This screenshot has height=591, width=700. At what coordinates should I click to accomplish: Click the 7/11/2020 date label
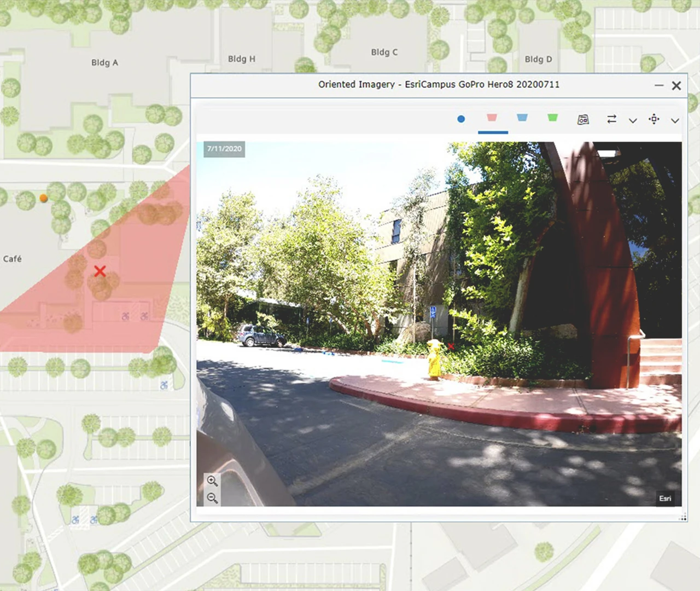click(224, 149)
